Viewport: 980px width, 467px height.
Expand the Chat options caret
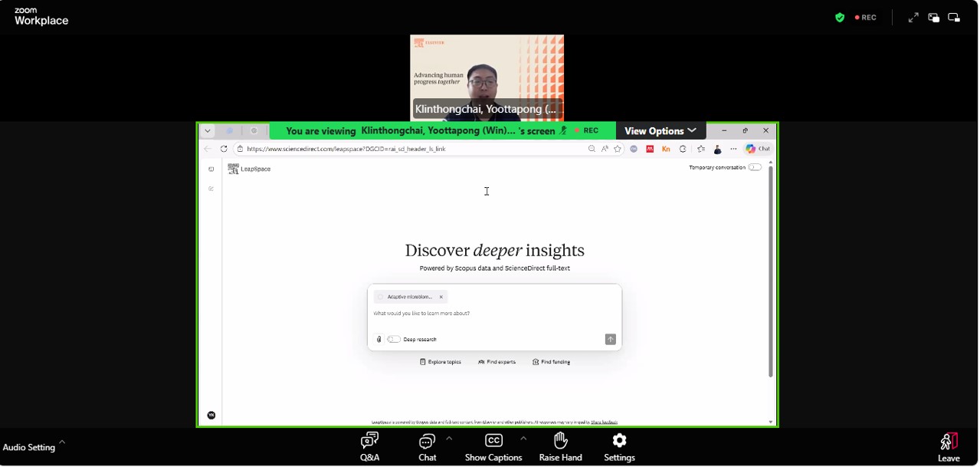(x=449, y=439)
